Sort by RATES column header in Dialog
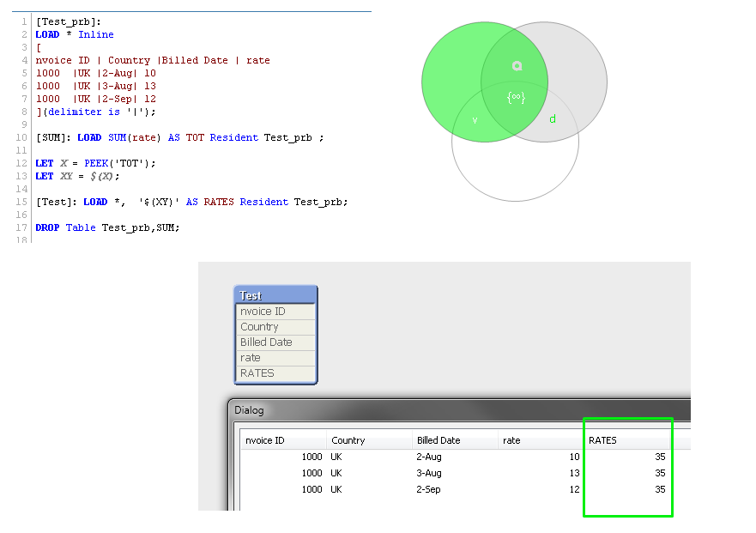756x533 pixels. [602, 440]
